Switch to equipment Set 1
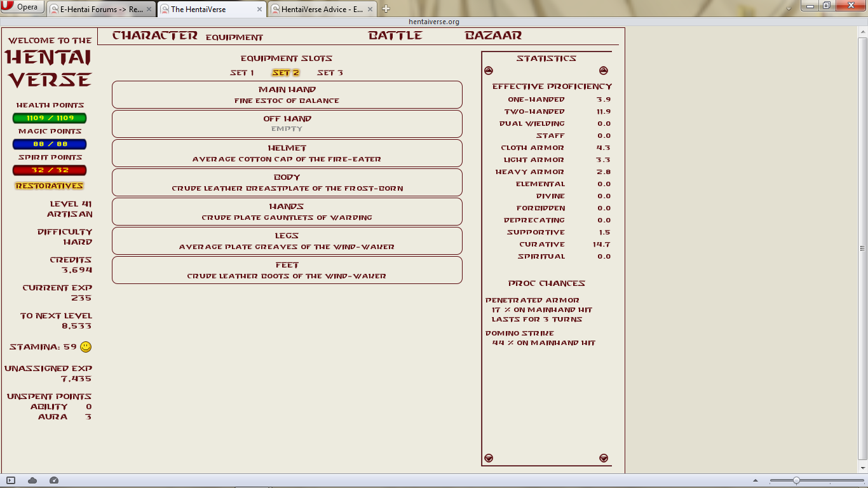This screenshot has width=868, height=488. [x=242, y=73]
